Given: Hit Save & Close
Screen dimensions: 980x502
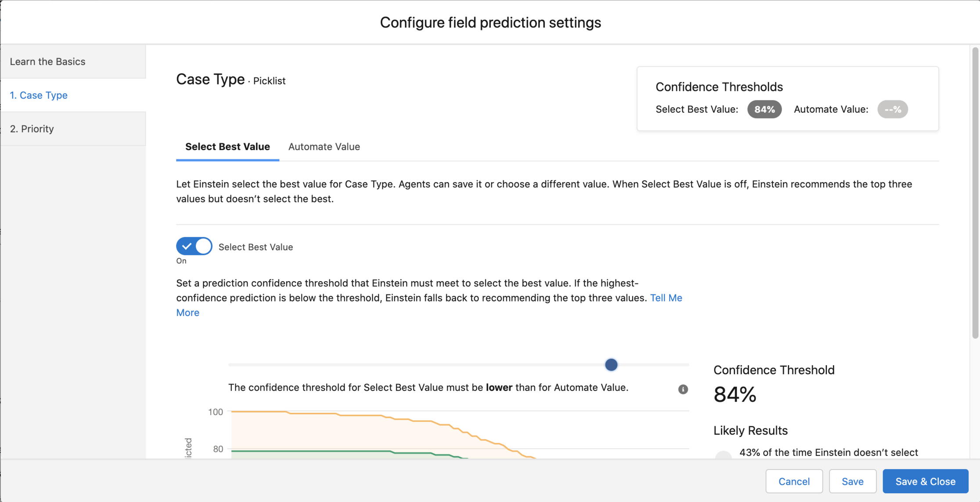Looking at the screenshot, I should [x=925, y=481].
